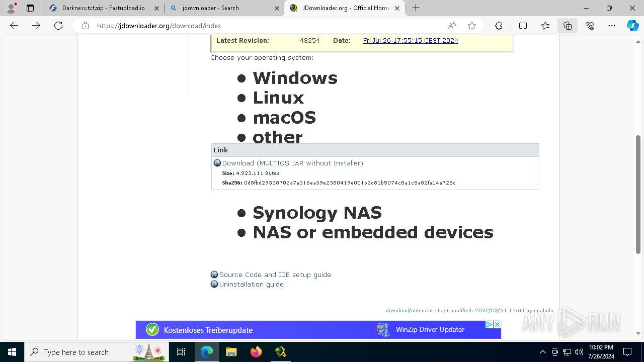Select the 4.923.111 Bytes size text
This screenshot has width=644, height=362.
tap(258, 173)
